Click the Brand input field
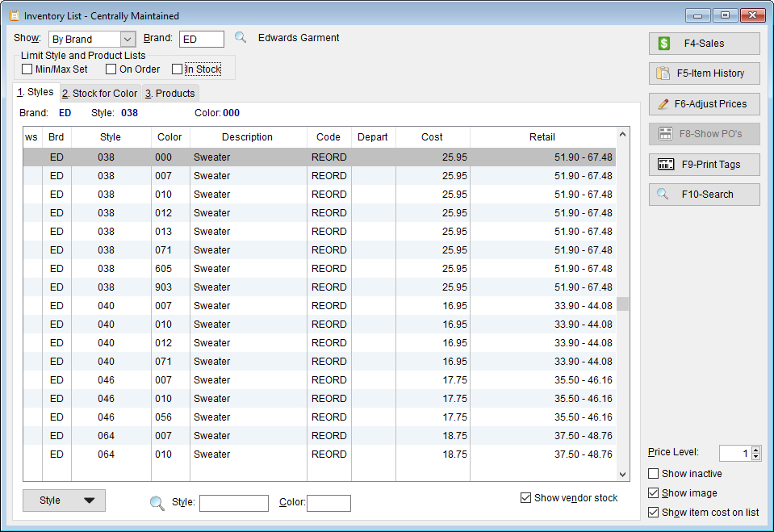 point(202,39)
